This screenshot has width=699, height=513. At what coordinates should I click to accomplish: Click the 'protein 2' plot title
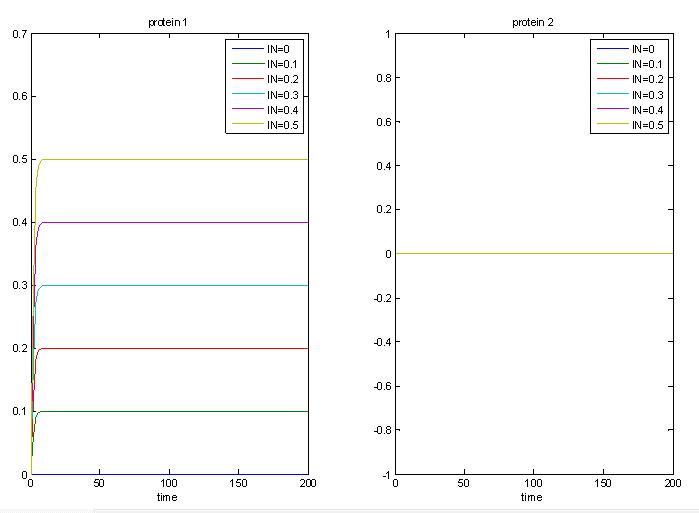533,22
